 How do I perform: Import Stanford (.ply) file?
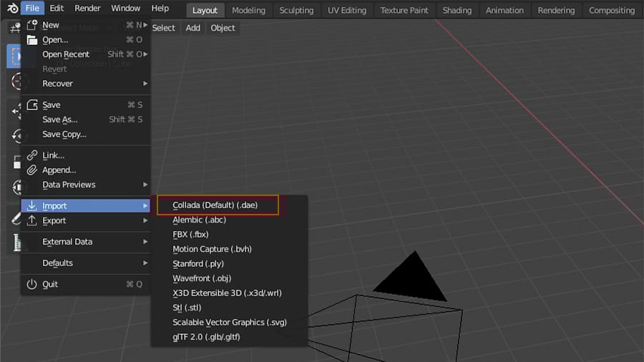[x=230, y=264]
